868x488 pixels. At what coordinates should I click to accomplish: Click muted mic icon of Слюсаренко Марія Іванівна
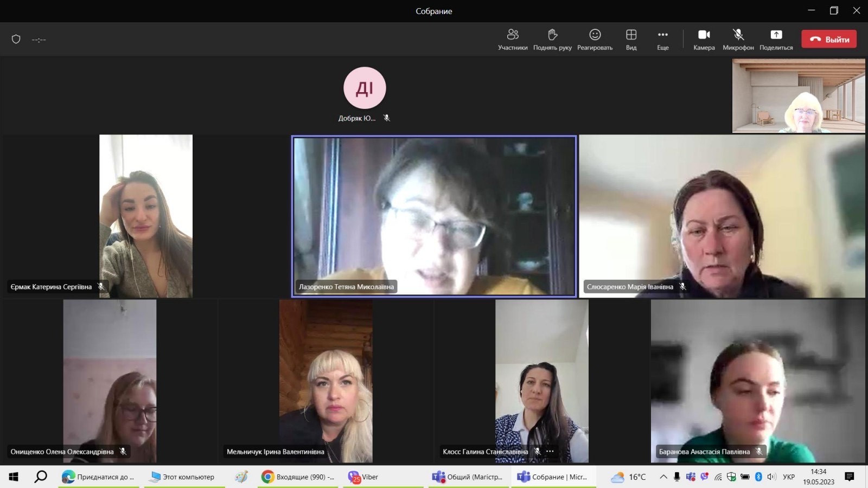click(x=682, y=286)
